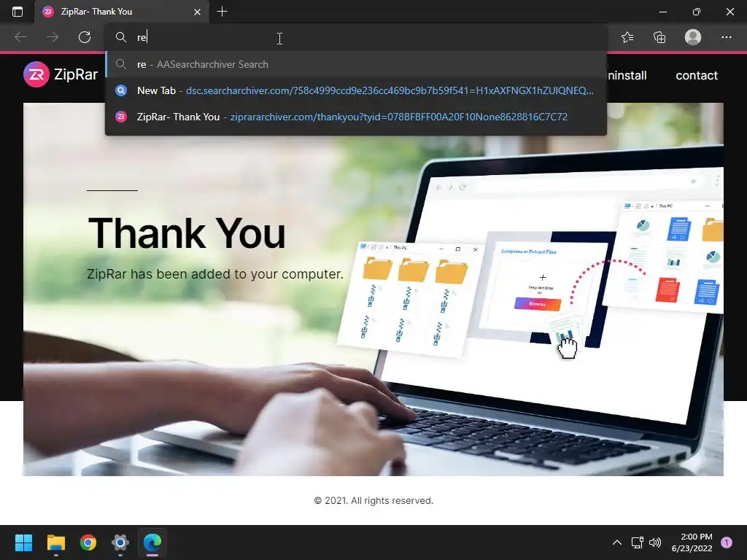747x560 pixels.
Task: Open the network status tray icon
Action: [x=637, y=542]
